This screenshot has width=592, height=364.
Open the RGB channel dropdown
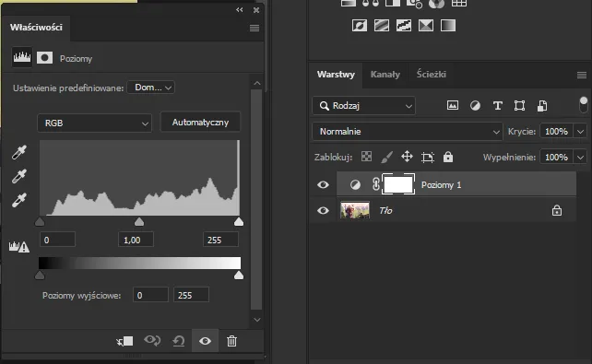95,123
